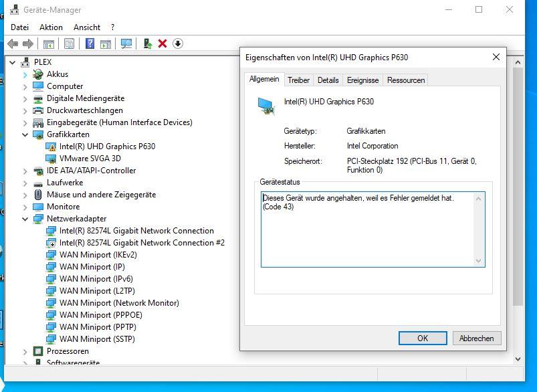Select WAN Miniport (IKEv2)
Viewport: 537px width, 392px height.
[x=98, y=255]
